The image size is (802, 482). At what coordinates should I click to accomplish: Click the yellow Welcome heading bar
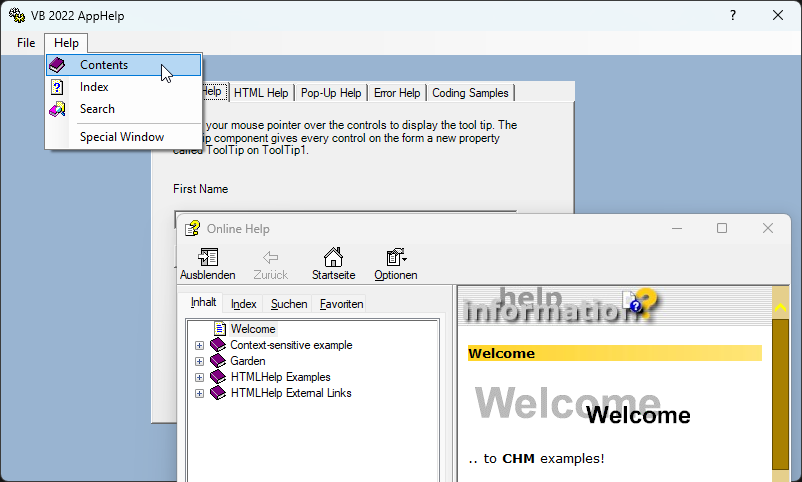coord(615,353)
